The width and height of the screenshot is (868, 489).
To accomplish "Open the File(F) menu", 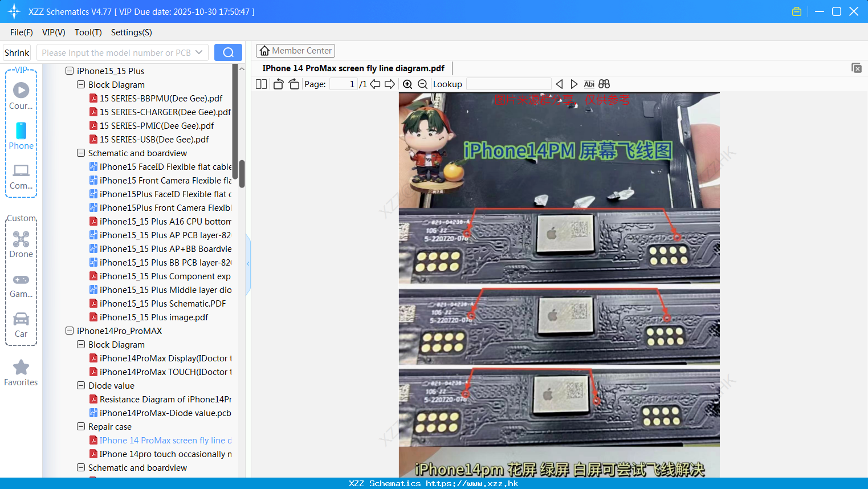I will click(x=22, y=32).
